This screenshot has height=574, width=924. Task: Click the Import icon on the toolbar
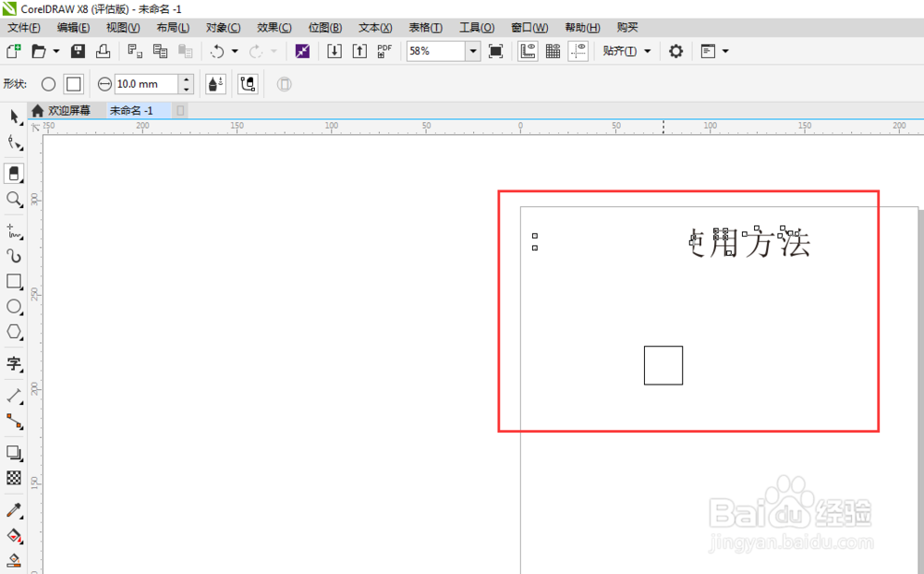(334, 51)
